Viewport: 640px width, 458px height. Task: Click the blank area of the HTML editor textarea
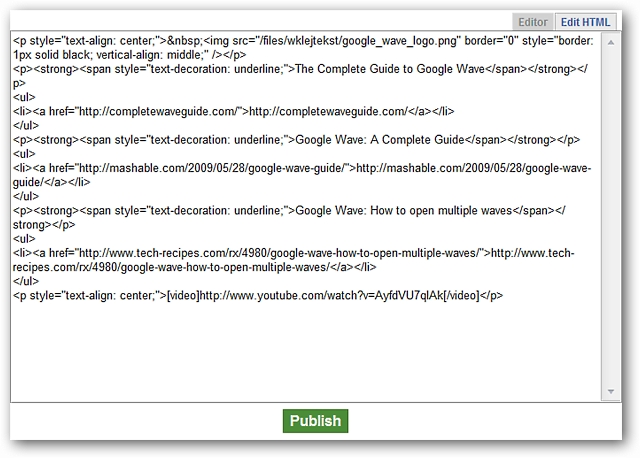click(x=306, y=351)
